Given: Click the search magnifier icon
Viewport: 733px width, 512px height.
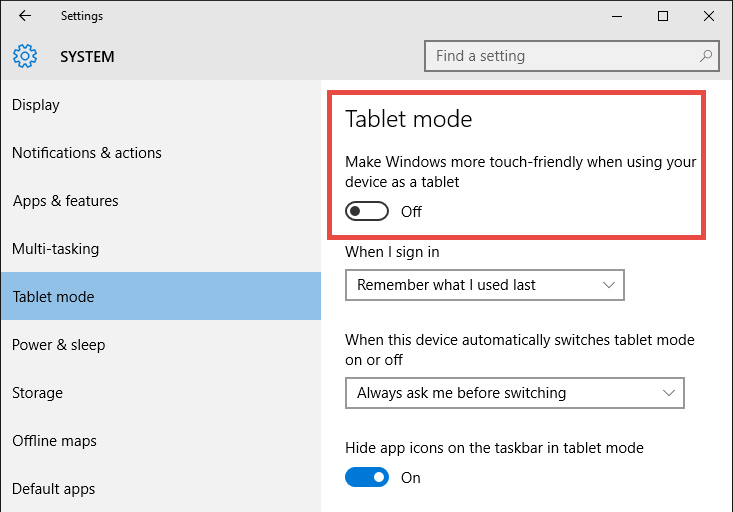Looking at the screenshot, I should (705, 56).
